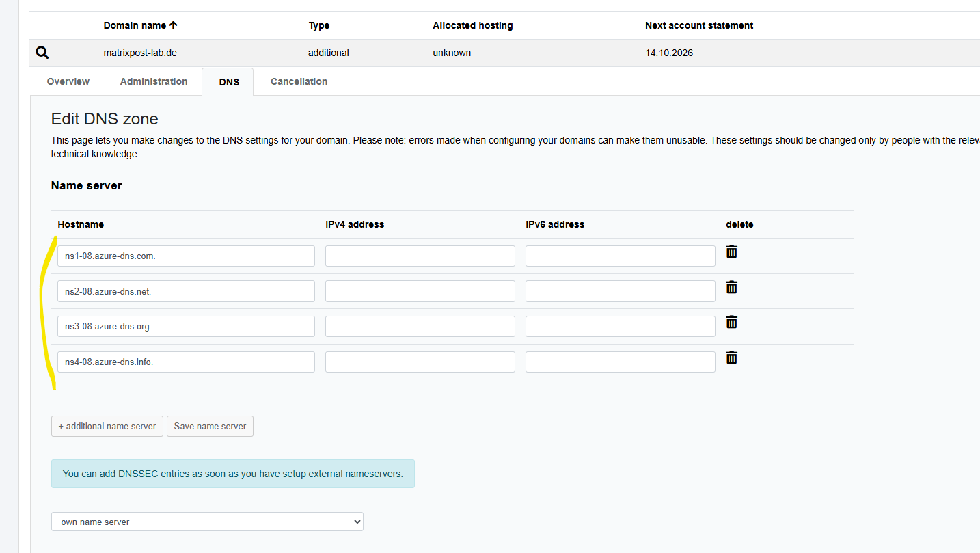Sort by Domain name column arrow
Viewport: 980px width, 553px height.
point(173,25)
